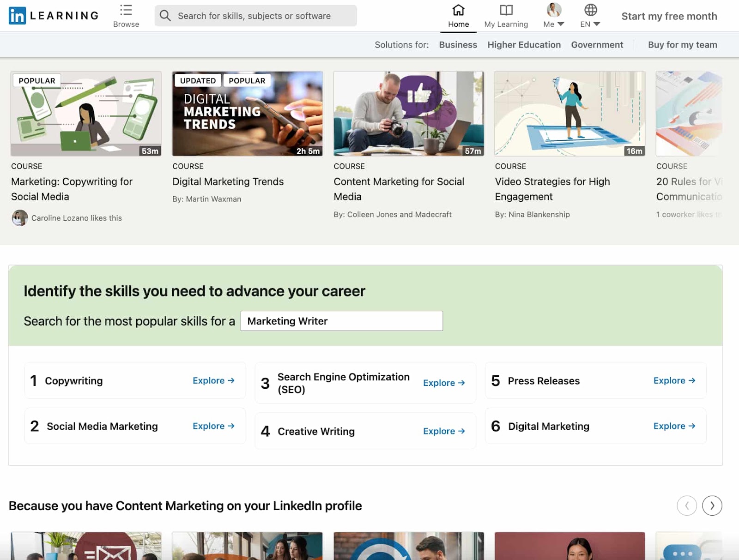This screenshot has height=560, width=739.
Task: Click By: Colleen Jones and Madecraft
Action: (x=393, y=214)
